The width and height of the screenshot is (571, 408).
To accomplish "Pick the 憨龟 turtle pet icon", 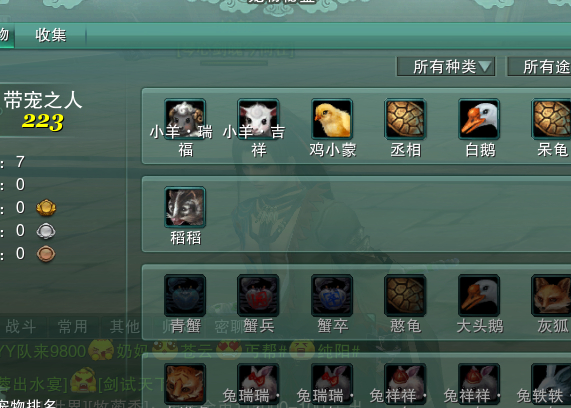I will point(405,295).
